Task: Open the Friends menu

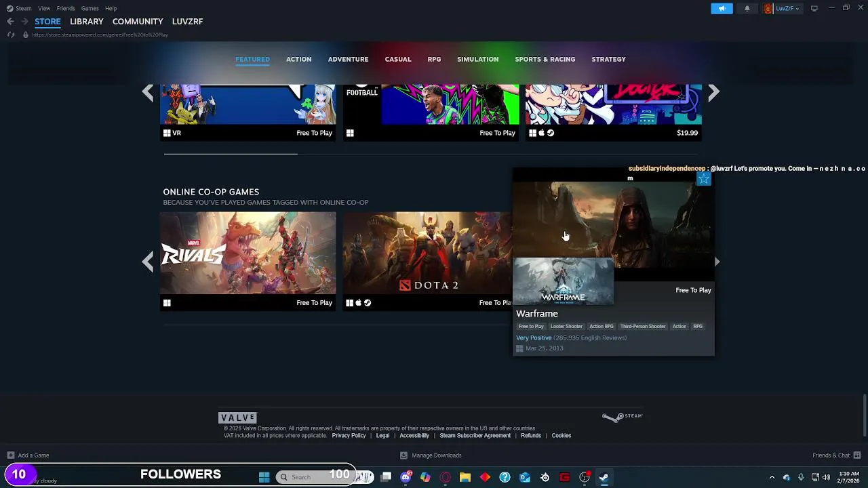Action: click(66, 8)
